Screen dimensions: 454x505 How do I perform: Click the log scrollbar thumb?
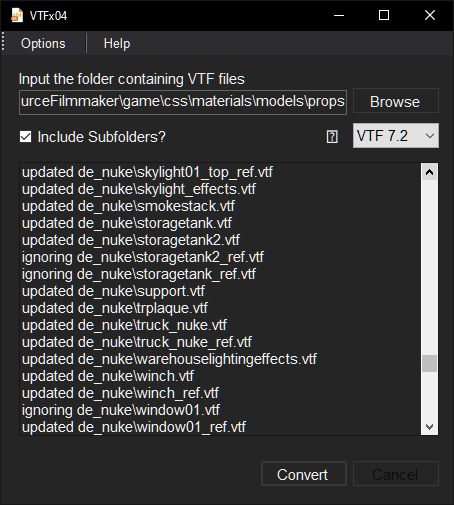pos(429,363)
